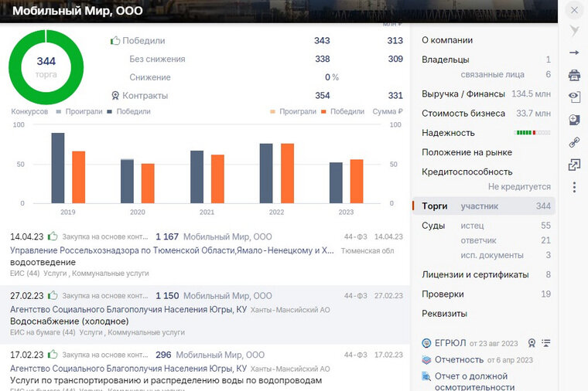Click the due diligence report icon
The width and height of the screenshot is (588, 391).
[x=426, y=376]
